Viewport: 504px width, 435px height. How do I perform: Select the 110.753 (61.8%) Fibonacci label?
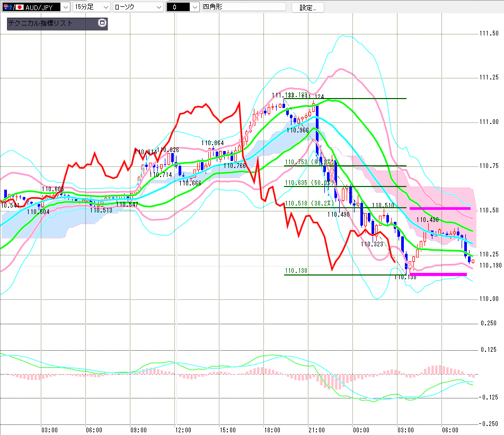pyautogui.click(x=308, y=162)
